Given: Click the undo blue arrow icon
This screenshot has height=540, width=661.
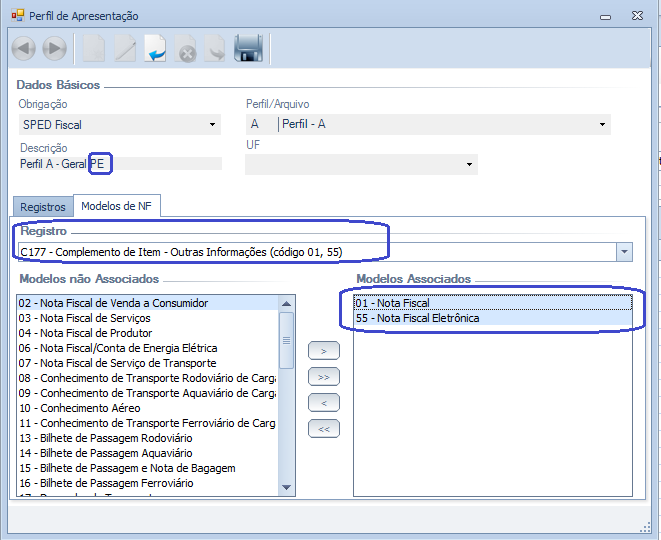Looking at the screenshot, I should (155, 48).
